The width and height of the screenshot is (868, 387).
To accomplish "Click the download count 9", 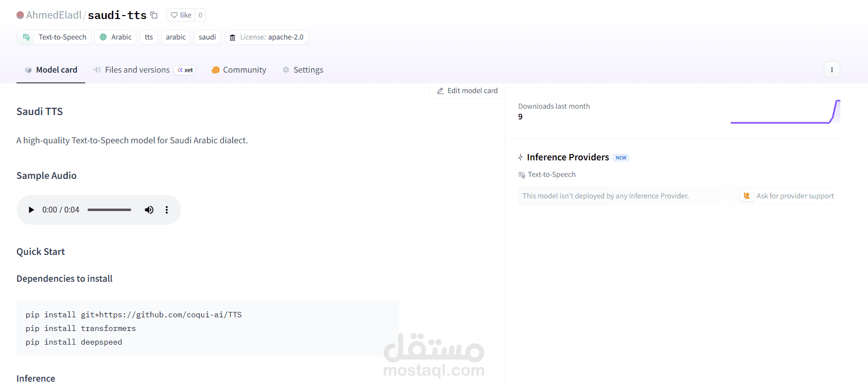I will [x=520, y=117].
